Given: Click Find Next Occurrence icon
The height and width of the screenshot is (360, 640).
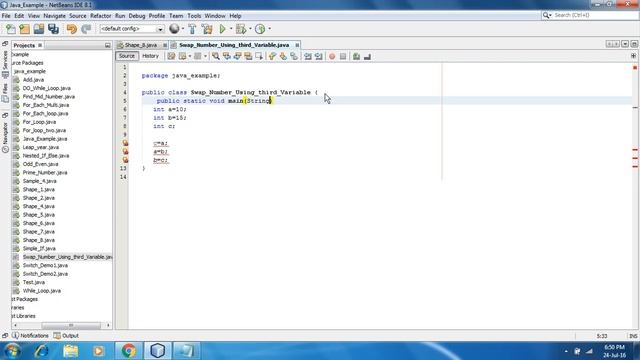Looking at the screenshot, I should pos(237,56).
